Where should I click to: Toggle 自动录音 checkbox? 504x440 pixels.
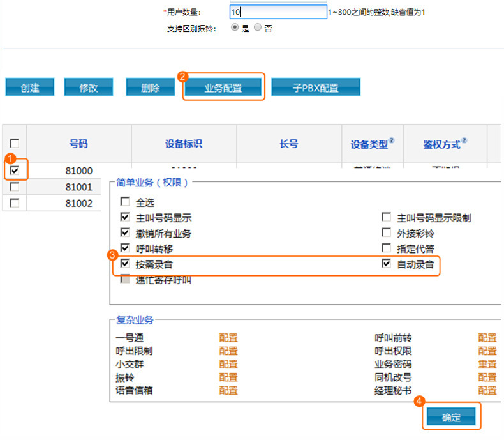(x=387, y=263)
